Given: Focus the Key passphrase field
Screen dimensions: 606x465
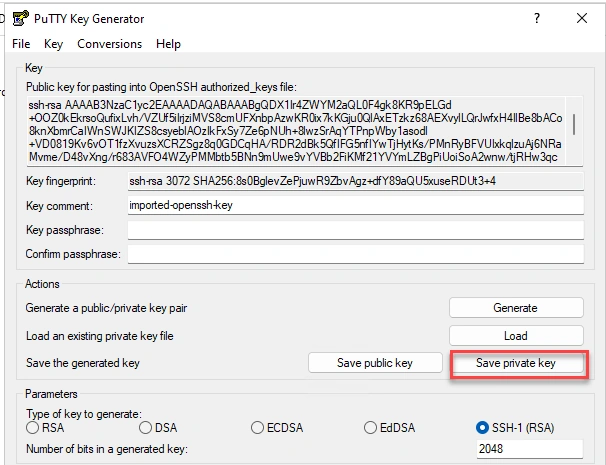Looking at the screenshot, I should click(356, 230).
